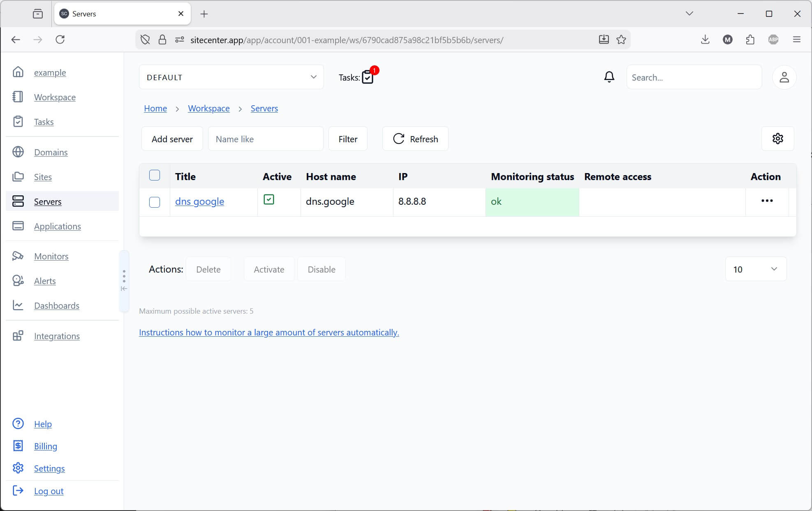The width and height of the screenshot is (812, 511).
Task: Open the user profile avatar icon
Action: (x=784, y=77)
